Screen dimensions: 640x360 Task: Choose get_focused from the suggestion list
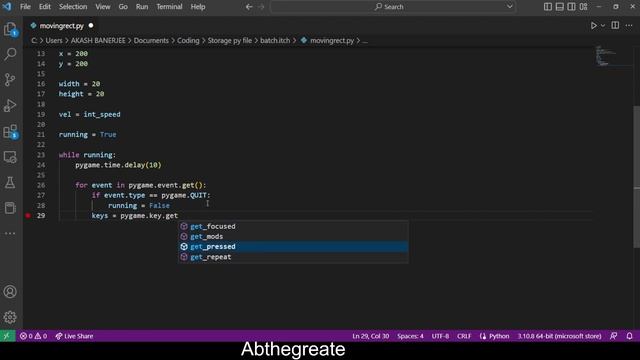(x=293, y=226)
